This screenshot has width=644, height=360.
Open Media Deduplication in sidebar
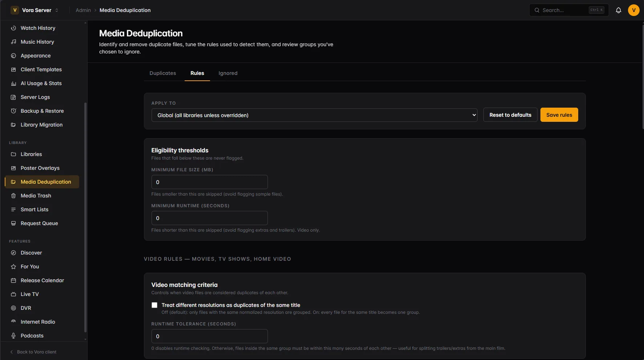[x=42, y=182]
